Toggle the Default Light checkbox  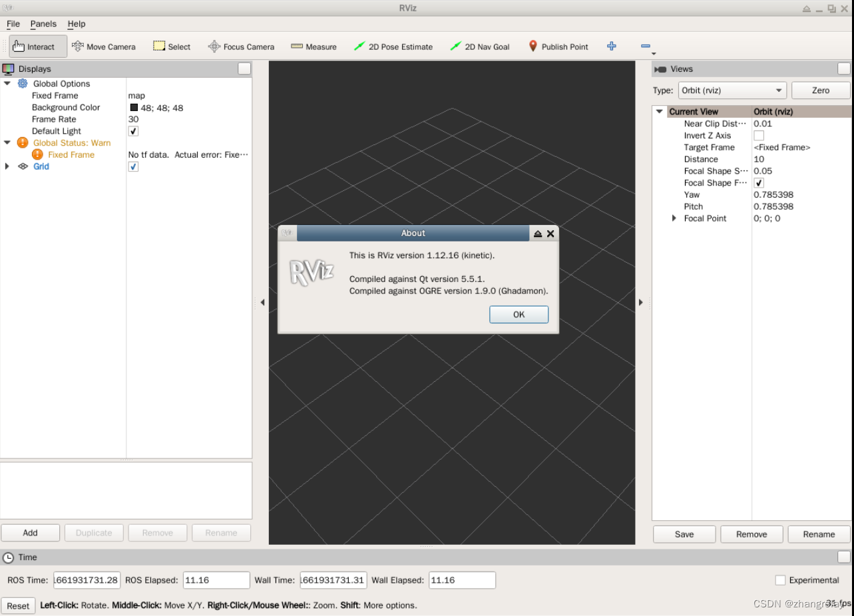tap(133, 131)
